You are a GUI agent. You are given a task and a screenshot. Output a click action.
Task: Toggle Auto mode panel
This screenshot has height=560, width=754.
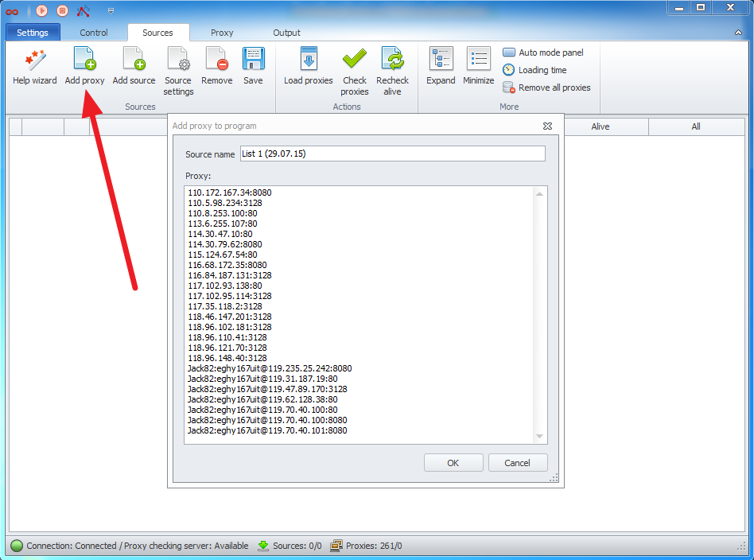click(x=543, y=52)
